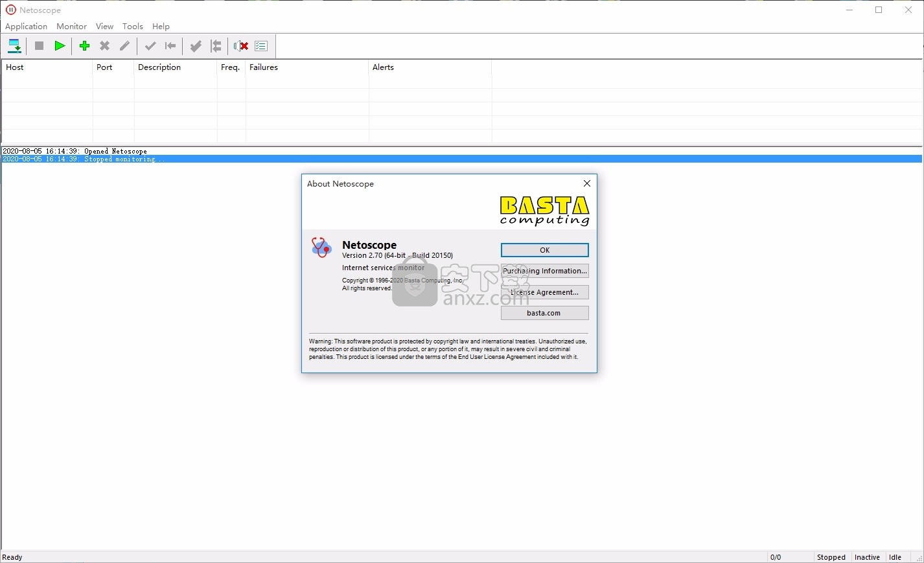The height and width of the screenshot is (563, 924).
Task: Click the Failures column header
Action: (x=307, y=67)
